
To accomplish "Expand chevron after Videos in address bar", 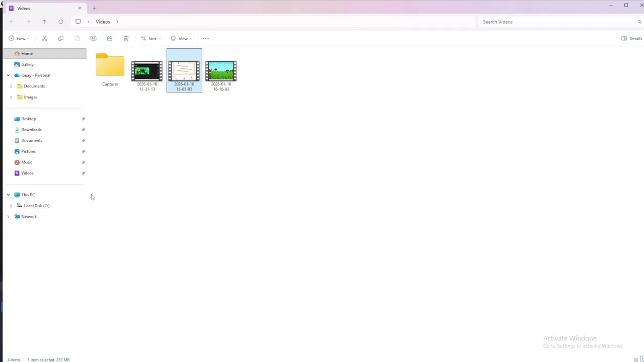I will [x=117, y=22].
